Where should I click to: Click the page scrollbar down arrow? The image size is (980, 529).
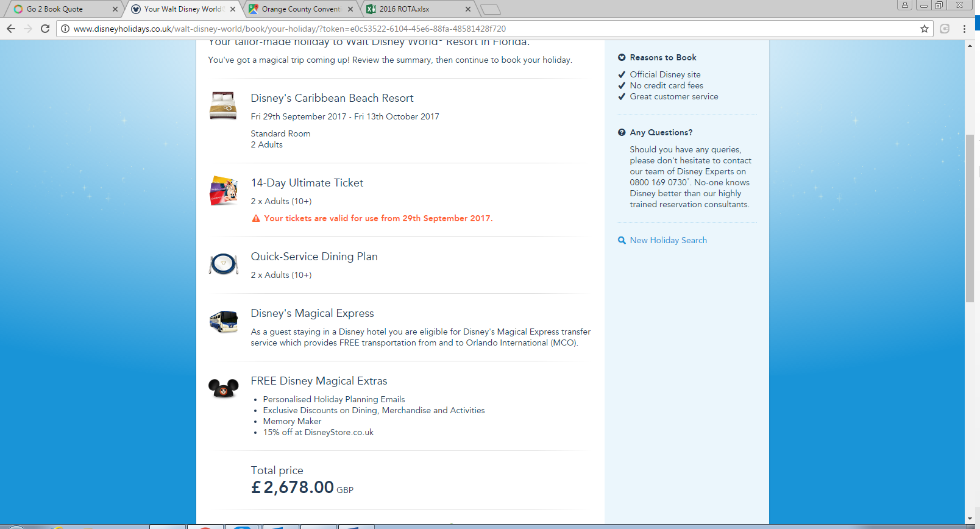pyautogui.click(x=970, y=519)
